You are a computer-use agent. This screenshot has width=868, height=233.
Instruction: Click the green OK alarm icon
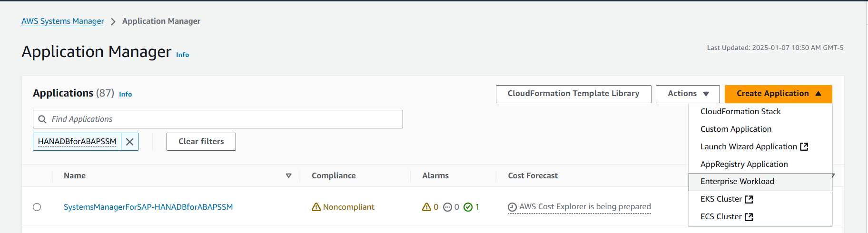468,207
